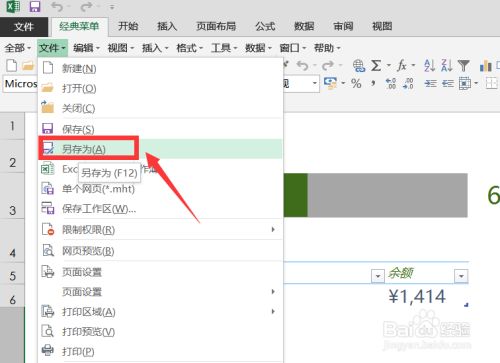500x363 pixels.
Task: Sort ascending with the A-Z icon
Action: click(429, 66)
